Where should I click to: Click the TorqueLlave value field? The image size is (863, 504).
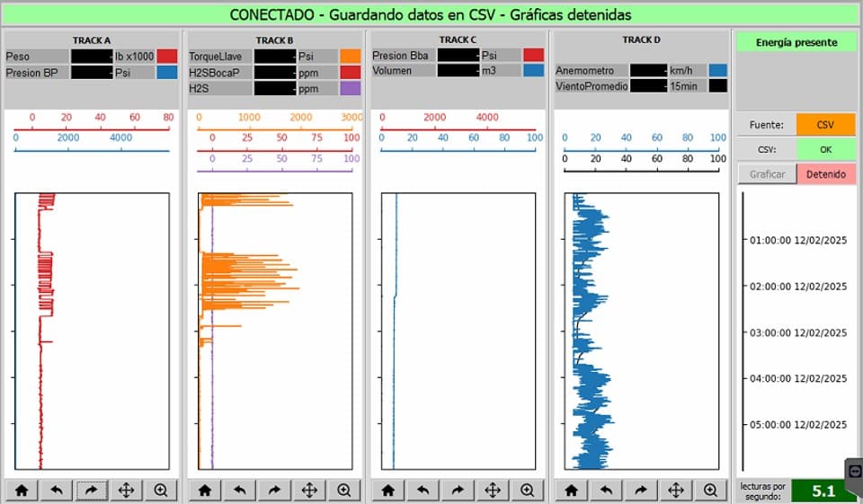point(275,56)
